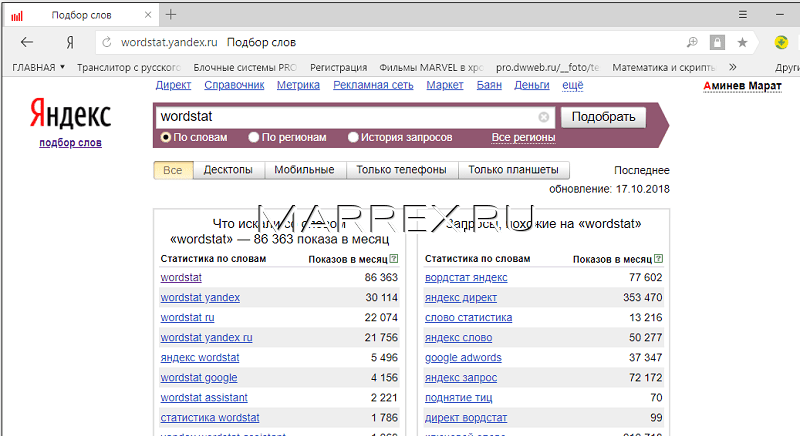Image resolution: width=800 pixels, height=436 pixels.
Task: Click the Yandex logo
Action: pyautogui.click(x=70, y=113)
